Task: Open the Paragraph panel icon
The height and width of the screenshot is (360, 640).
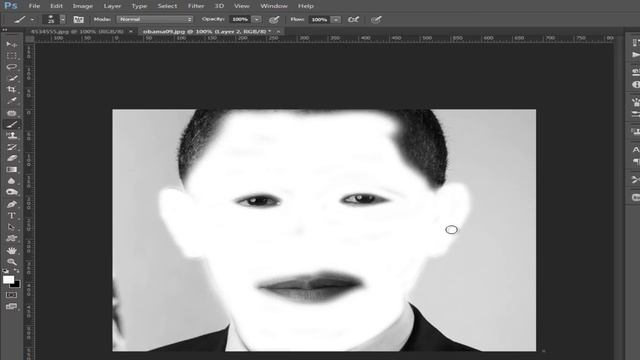Action: click(636, 162)
